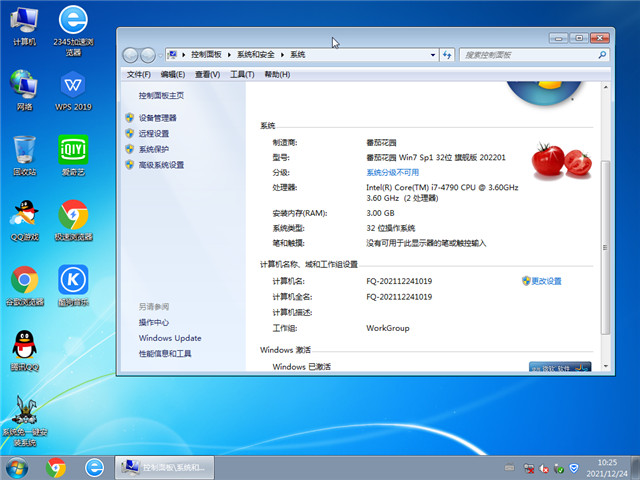Image resolution: width=640 pixels, height=480 pixels.
Task: Open the 编辑(E) menu
Action: click(x=173, y=74)
